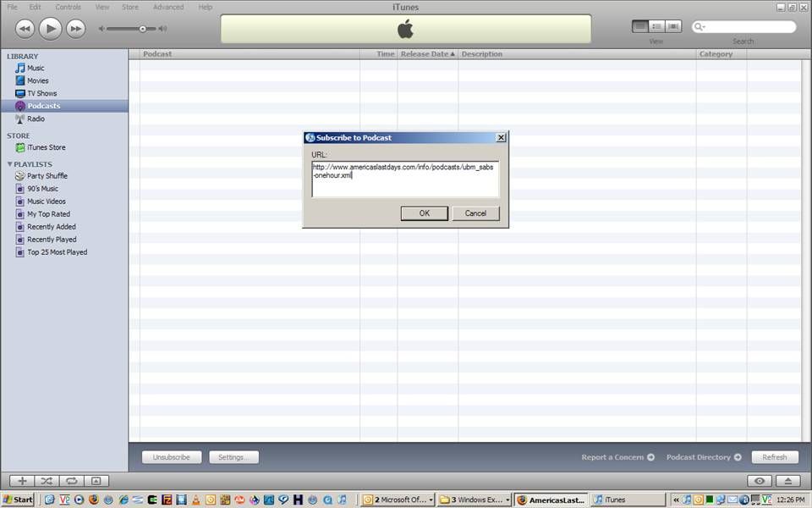
Task: Select the Party Shuffle playlist
Action: tap(64, 176)
